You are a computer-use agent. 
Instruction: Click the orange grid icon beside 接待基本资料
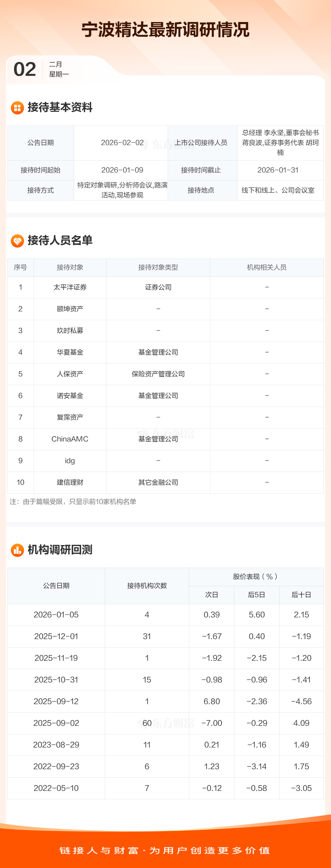pyautogui.click(x=17, y=108)
